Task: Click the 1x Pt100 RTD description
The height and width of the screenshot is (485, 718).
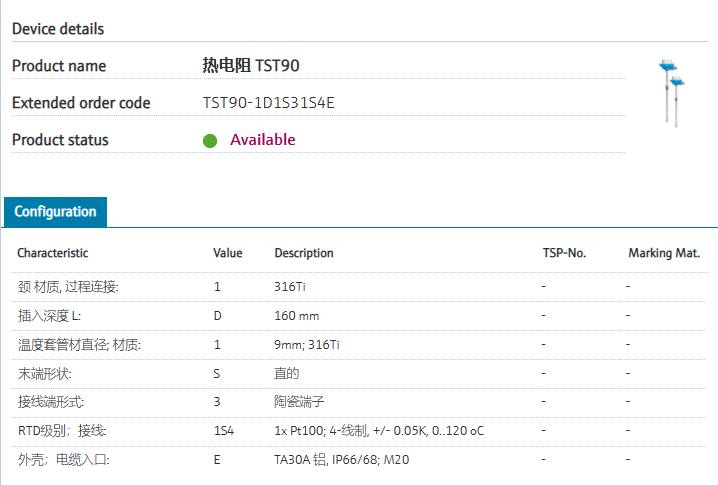Action: pyautogui.click(x=381, y=431)
